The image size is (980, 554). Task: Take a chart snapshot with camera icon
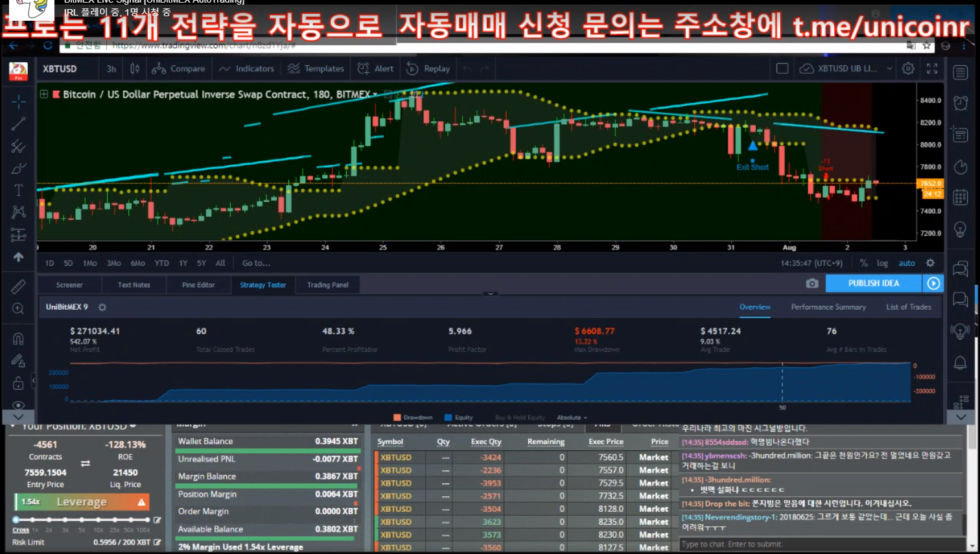pyautogui.click(x=812, y=283)
